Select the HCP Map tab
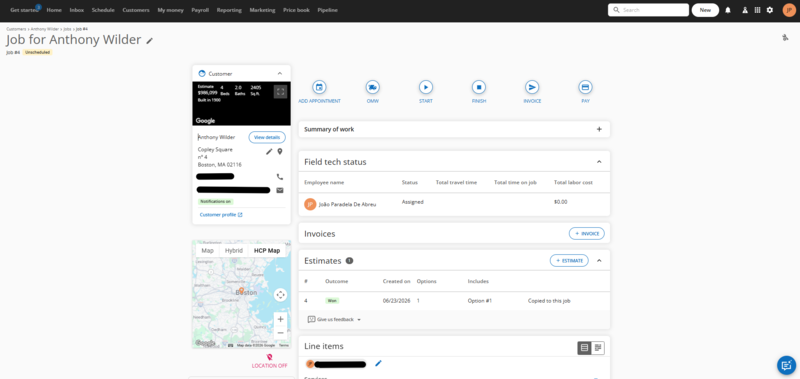The image size is (800, 379). [x=267, y=250]
